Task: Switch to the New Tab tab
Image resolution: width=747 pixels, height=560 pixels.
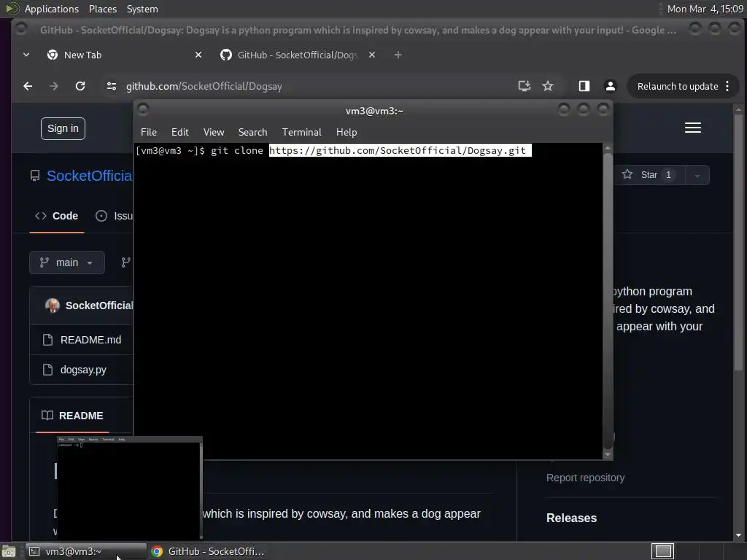Action: click(124, 55)
